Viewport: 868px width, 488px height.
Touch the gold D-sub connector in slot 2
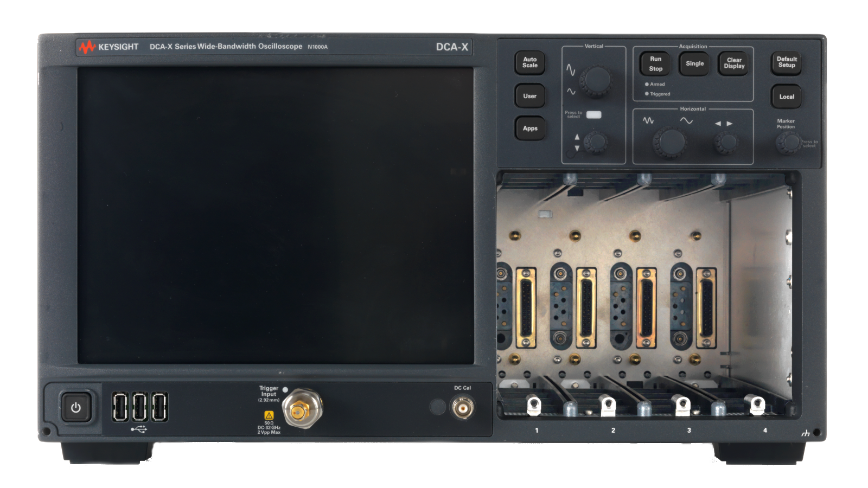[x=586, y=307]
